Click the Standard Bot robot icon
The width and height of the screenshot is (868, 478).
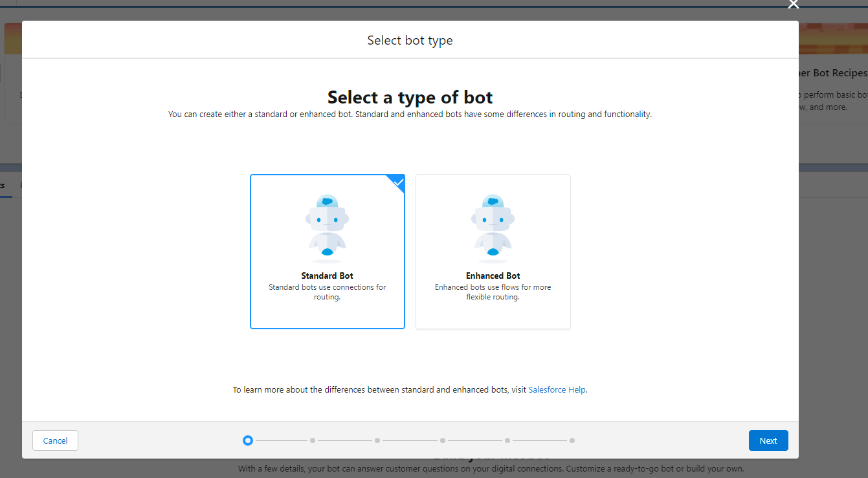point(327,226)
